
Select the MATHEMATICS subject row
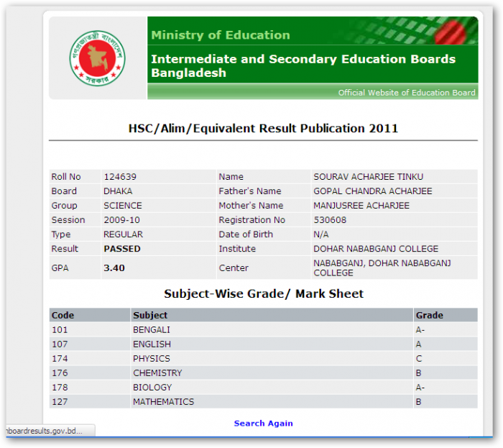tap(264, 402)
